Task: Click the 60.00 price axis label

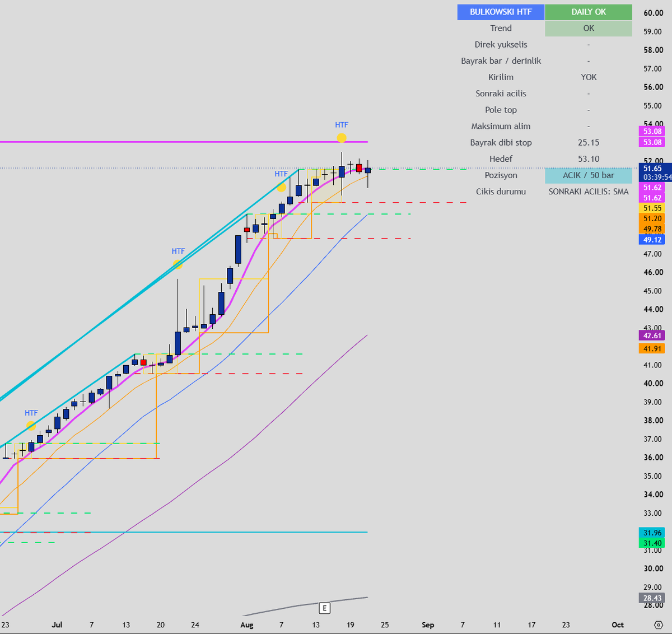Action: tap(654, 13)
